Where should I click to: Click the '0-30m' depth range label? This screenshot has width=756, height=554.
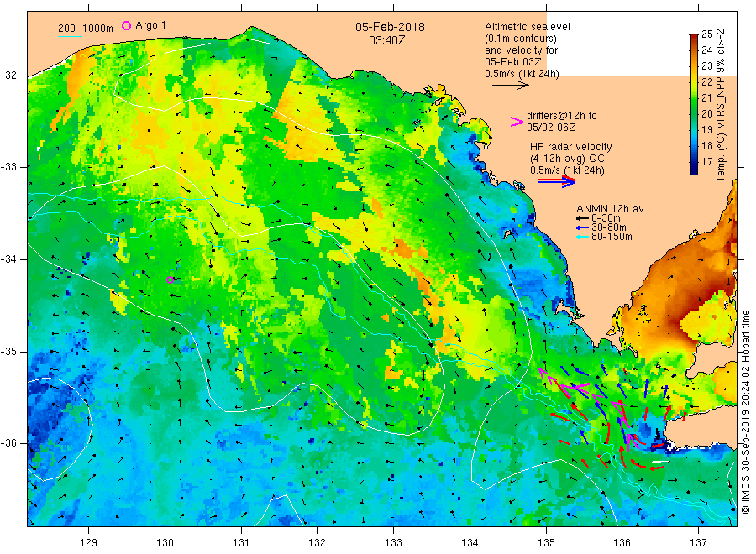606,218
